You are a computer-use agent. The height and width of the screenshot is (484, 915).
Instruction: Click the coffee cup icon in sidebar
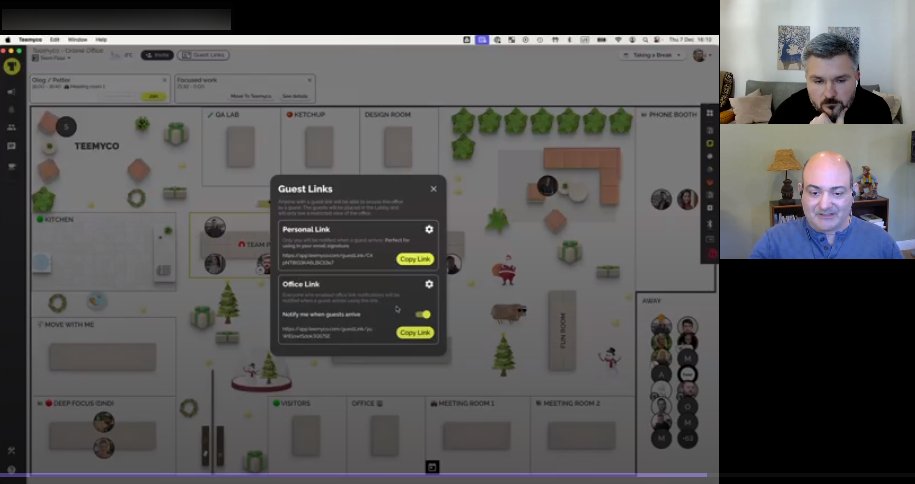pos(11,166)
